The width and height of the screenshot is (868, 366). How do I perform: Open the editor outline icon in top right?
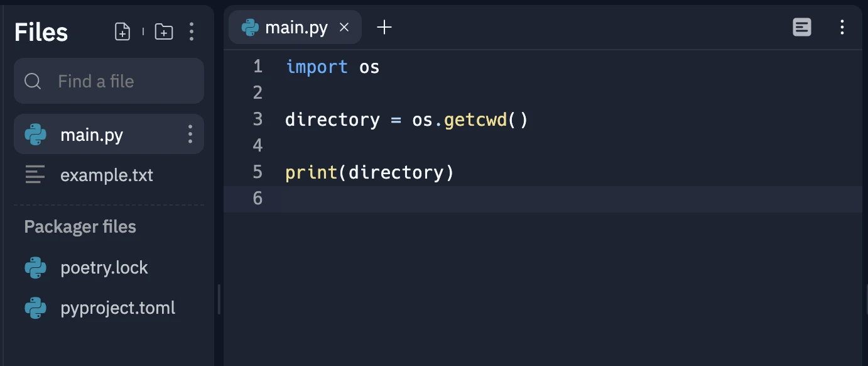[x=801, y=27]
